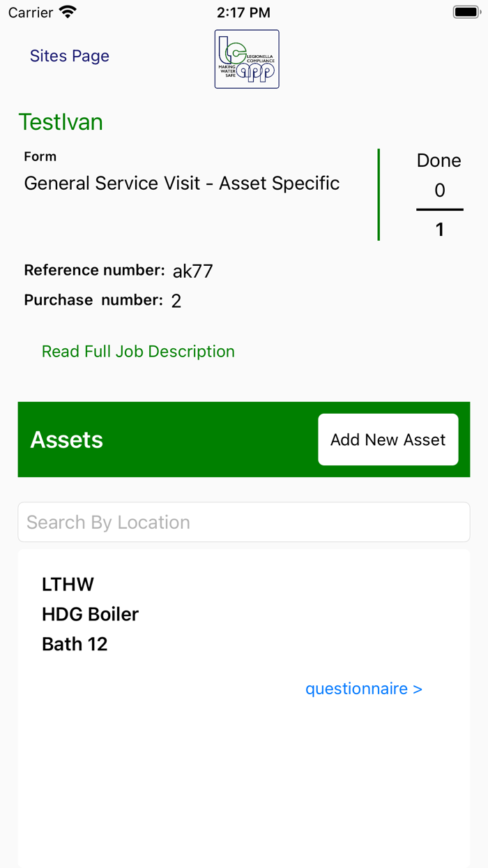Viewport: 488px width, 868px height.
Task: Tap the General Service Visit form title
Action: coord(181,183)
